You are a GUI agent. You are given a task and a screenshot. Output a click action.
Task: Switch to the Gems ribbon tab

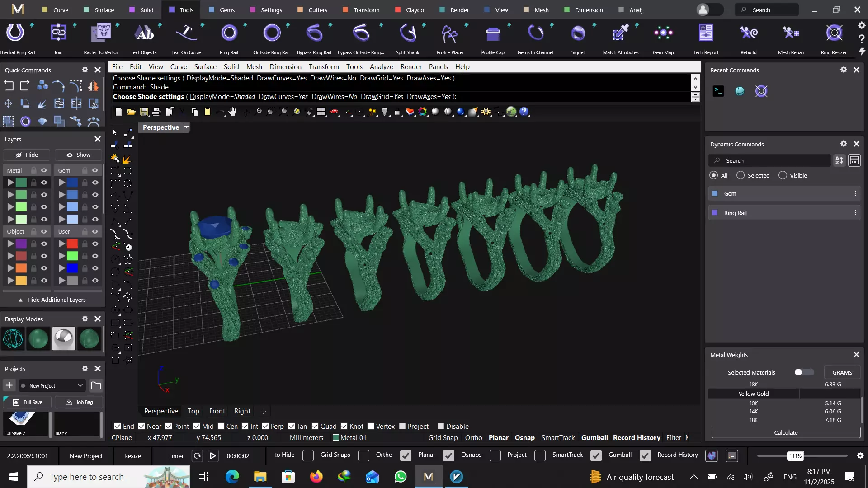[222, 10]
